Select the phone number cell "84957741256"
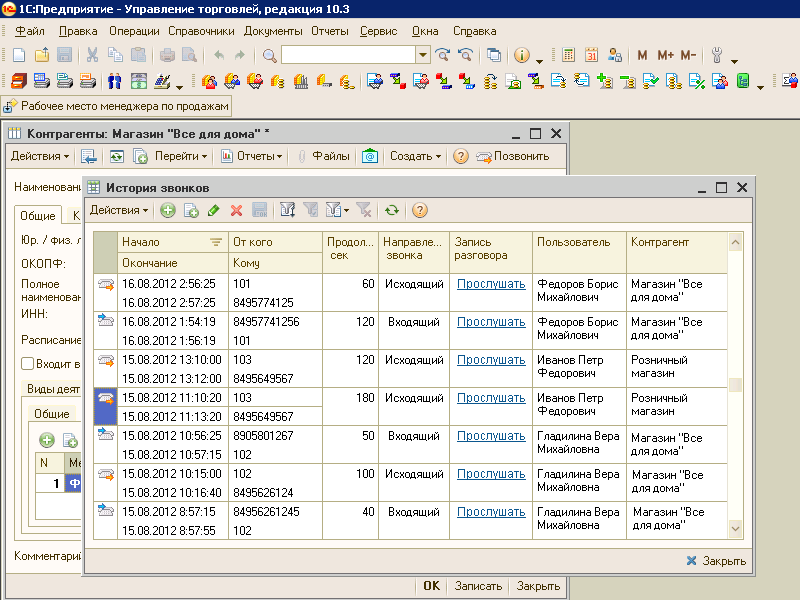Screen dimensions: 800x600 (276, 321)
